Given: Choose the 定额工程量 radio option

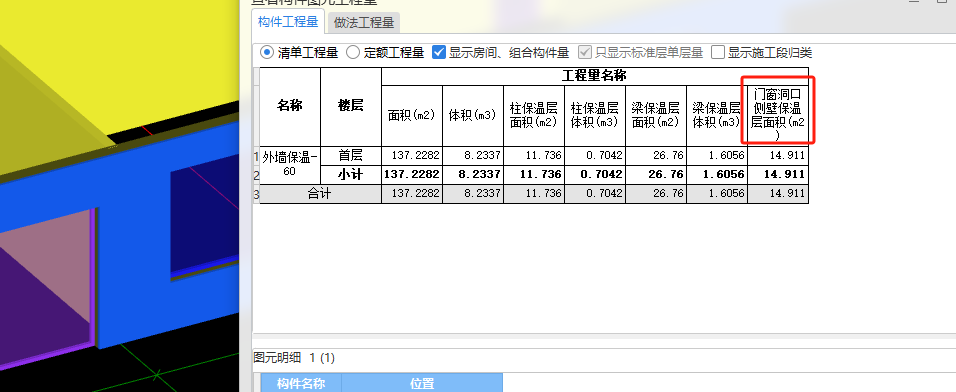Looking at the screenshot, I should pyautogui.click(x=353, y=52).
